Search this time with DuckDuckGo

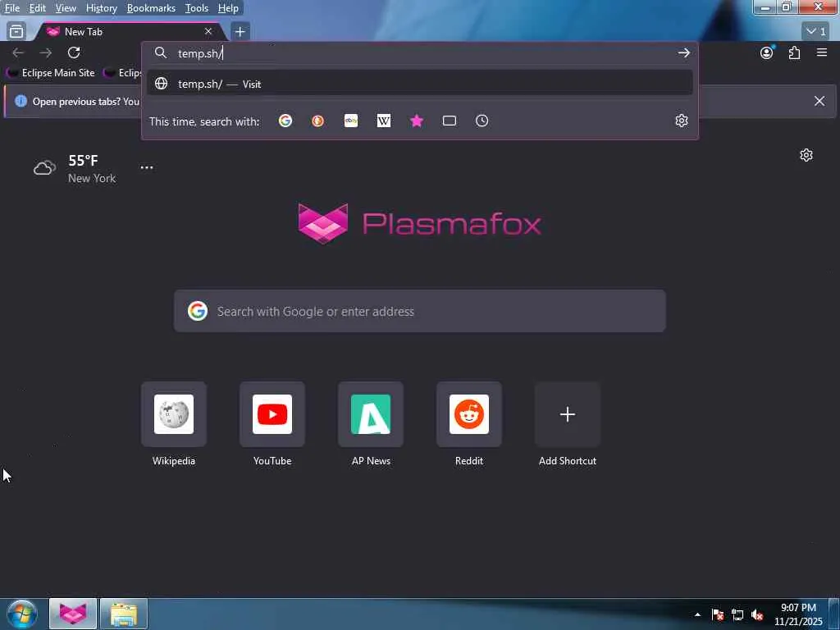(317, 121)
